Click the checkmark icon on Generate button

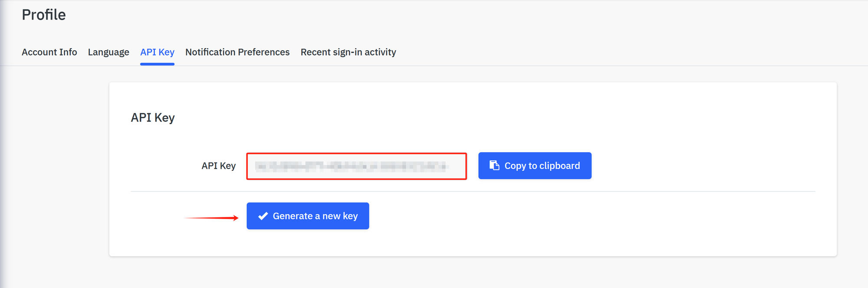(263, 216)
